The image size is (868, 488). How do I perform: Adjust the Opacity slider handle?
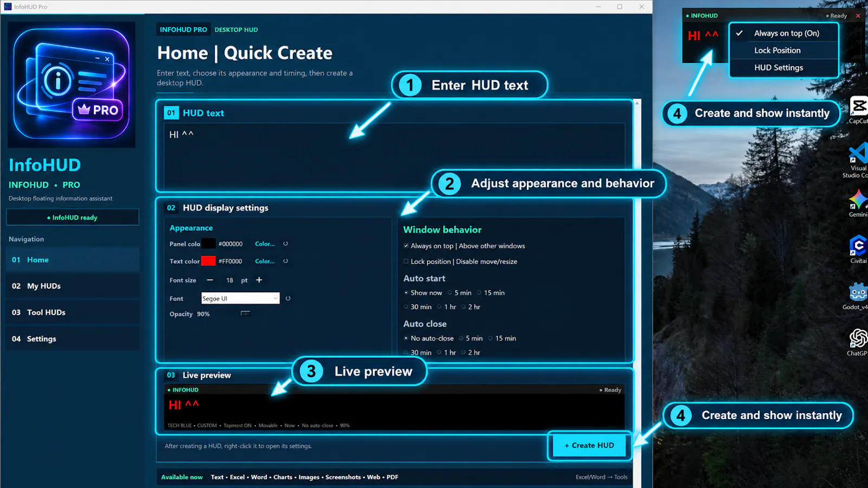(x=246, y=313)
